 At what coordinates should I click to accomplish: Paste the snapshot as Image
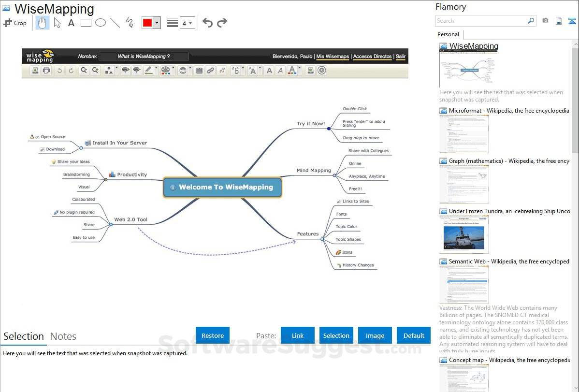point(375,335)
